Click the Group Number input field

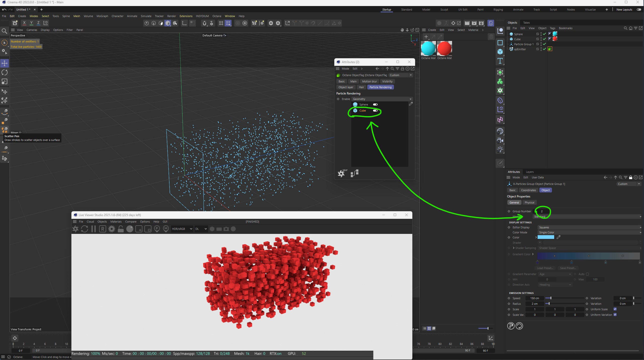click(542, 211)
